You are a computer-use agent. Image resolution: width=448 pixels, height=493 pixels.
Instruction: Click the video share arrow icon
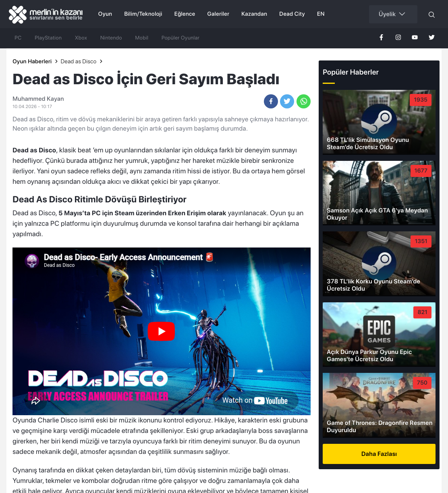36,401
